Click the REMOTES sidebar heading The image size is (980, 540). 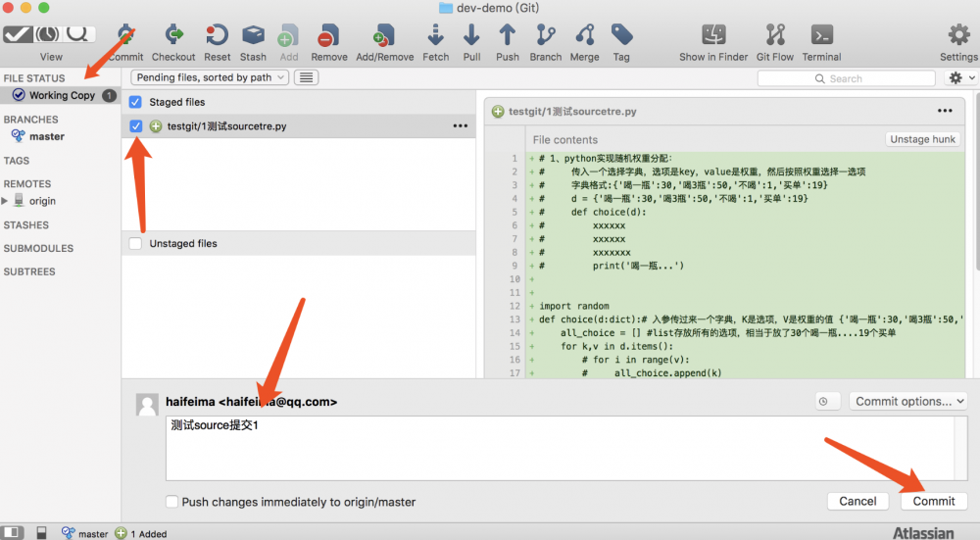pos(27,183)
